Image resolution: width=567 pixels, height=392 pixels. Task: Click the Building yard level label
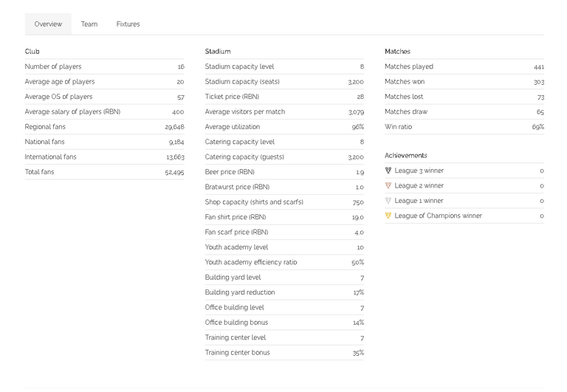[233, 278]
